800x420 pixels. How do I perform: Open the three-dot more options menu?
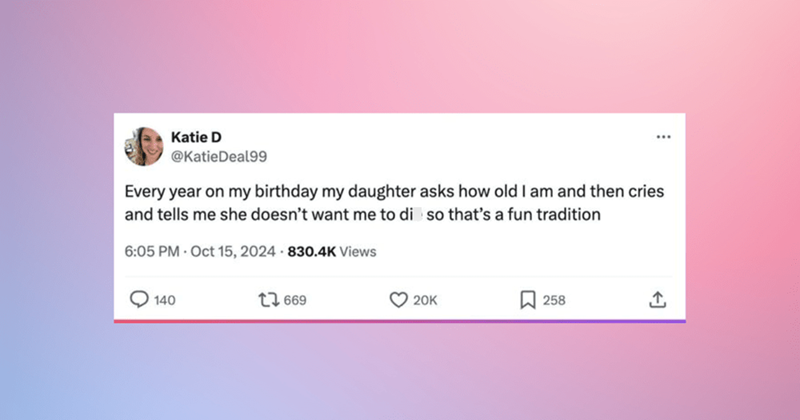[663, 137]
